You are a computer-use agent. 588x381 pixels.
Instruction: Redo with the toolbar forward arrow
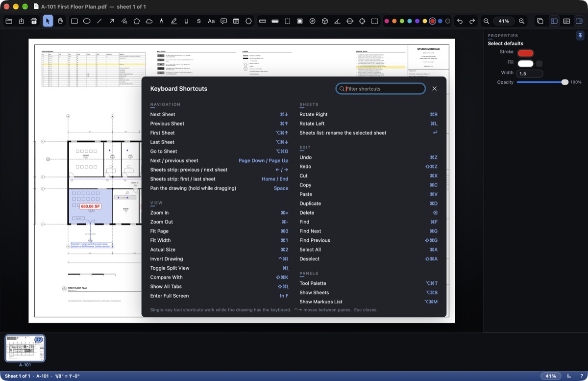click(472, 21)
